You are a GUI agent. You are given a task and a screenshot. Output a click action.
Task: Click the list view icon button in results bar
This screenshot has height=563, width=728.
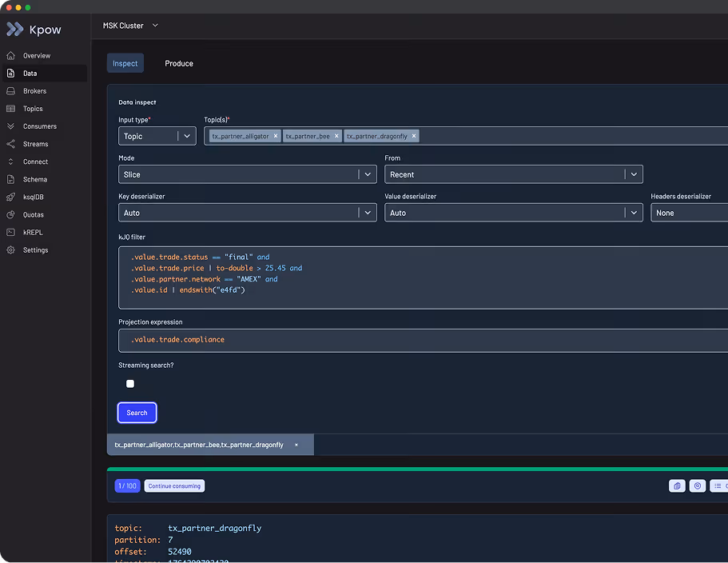[718, 486]
